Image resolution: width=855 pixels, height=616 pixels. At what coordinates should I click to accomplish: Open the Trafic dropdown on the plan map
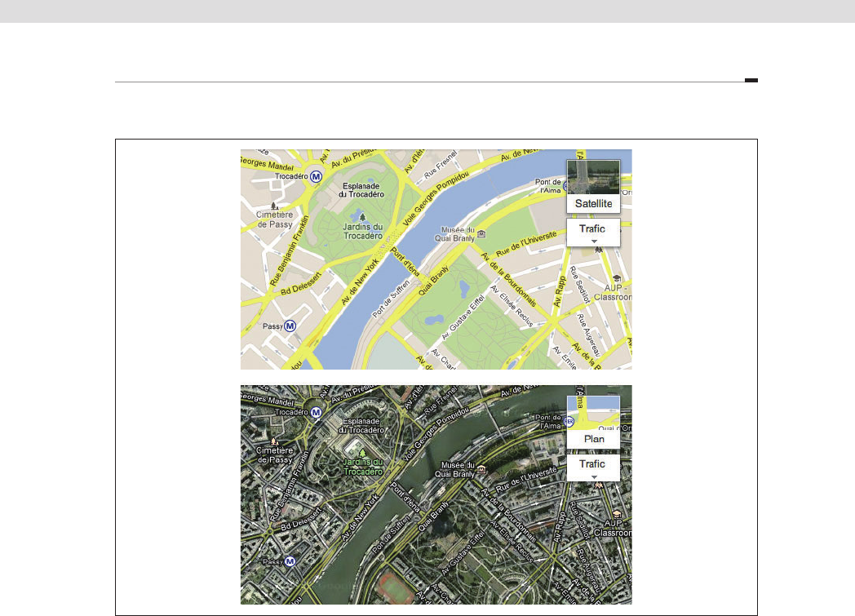(x=593, y=233)
